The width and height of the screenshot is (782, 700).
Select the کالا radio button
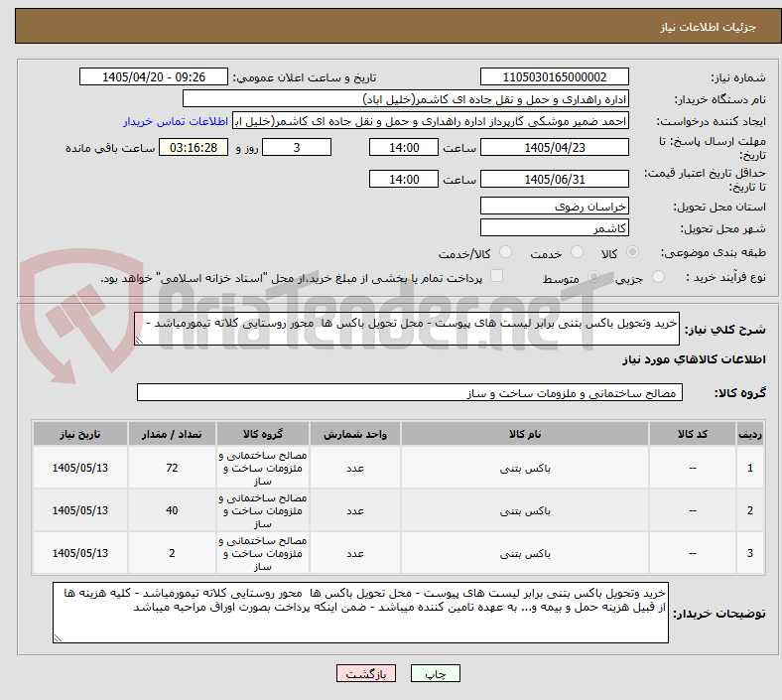coord(632,252)
